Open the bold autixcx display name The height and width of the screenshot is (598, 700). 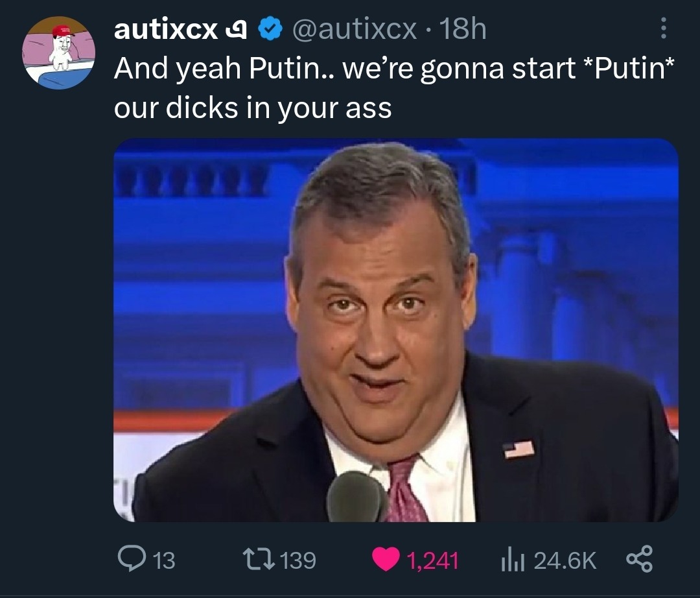pyautogui.click(x=166, y=30)
